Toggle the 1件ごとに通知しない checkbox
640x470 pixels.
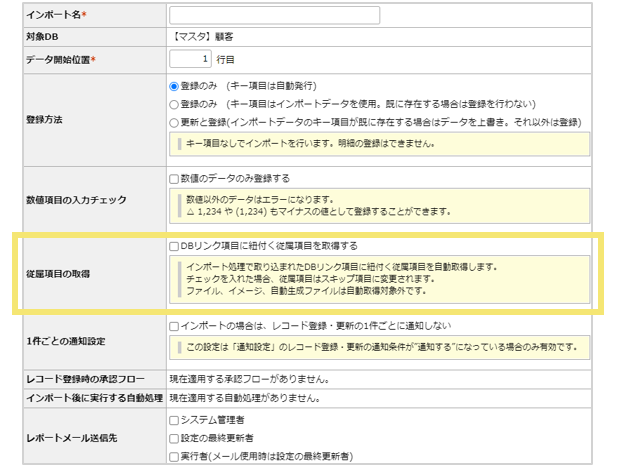pos(174,326)
